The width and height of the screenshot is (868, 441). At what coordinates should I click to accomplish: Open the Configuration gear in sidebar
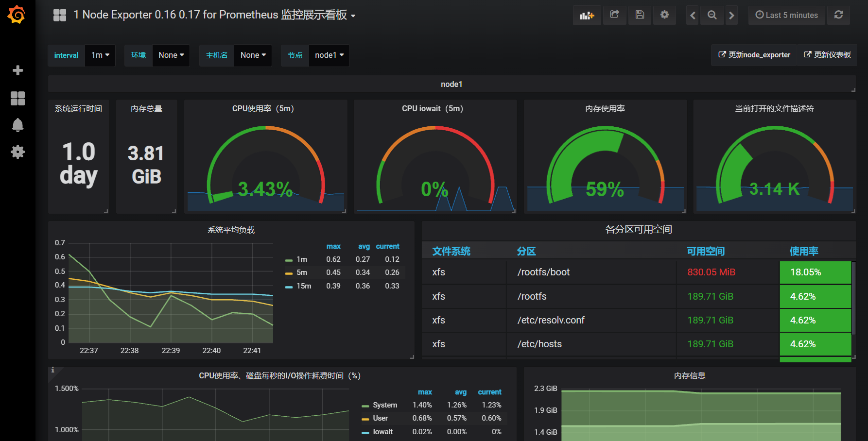tap(17, 152)
